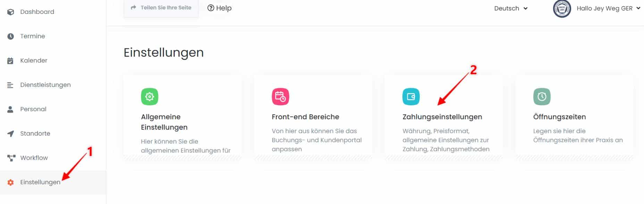Expand the Hallo Jey Weg GER user menu
Image resolution: width=644 pixels, height=204 pixels.
click(608, 8)
